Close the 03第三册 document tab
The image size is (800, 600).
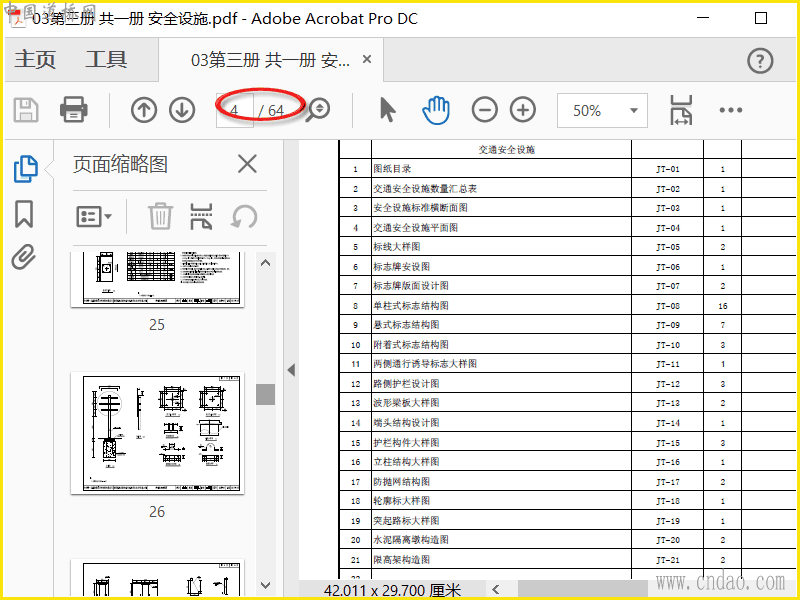point(366,59)
